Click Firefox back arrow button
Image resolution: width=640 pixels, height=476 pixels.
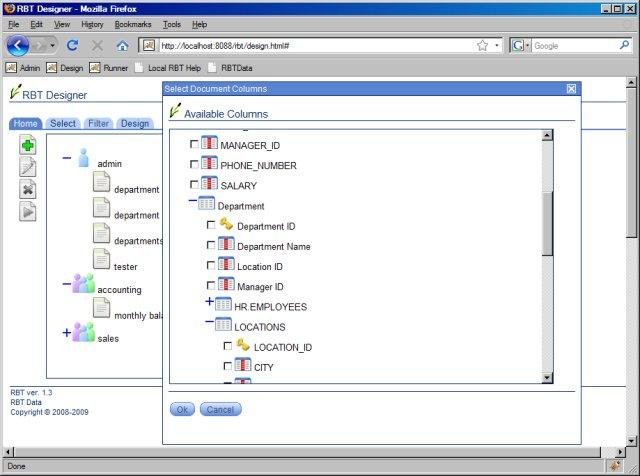pyautogui.click(x=18, y=45)
